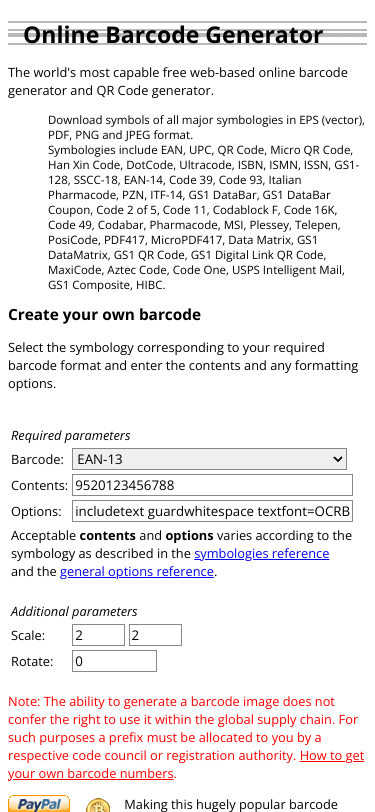Click the red supply chain note text
Viewport: 375px width, 812px height.
pos(186,737)
